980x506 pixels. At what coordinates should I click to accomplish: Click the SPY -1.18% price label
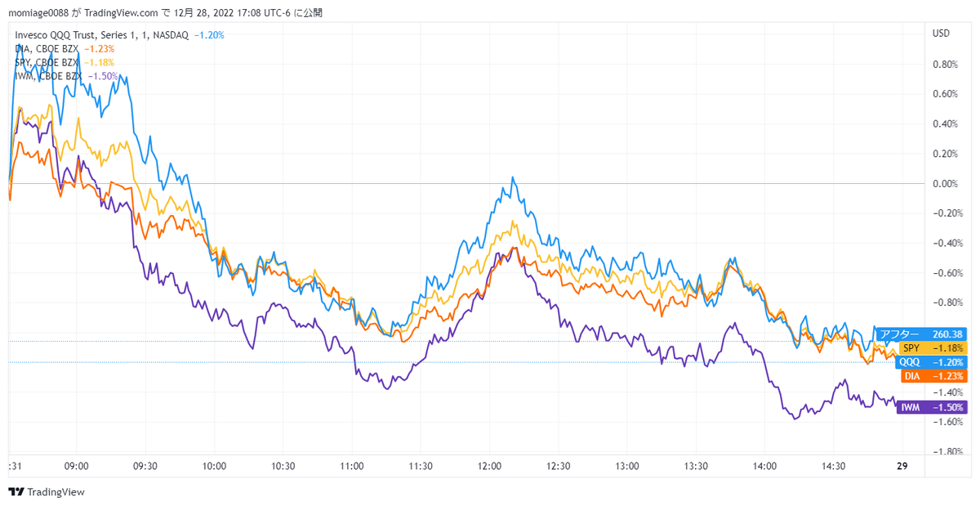click(932, 348)
